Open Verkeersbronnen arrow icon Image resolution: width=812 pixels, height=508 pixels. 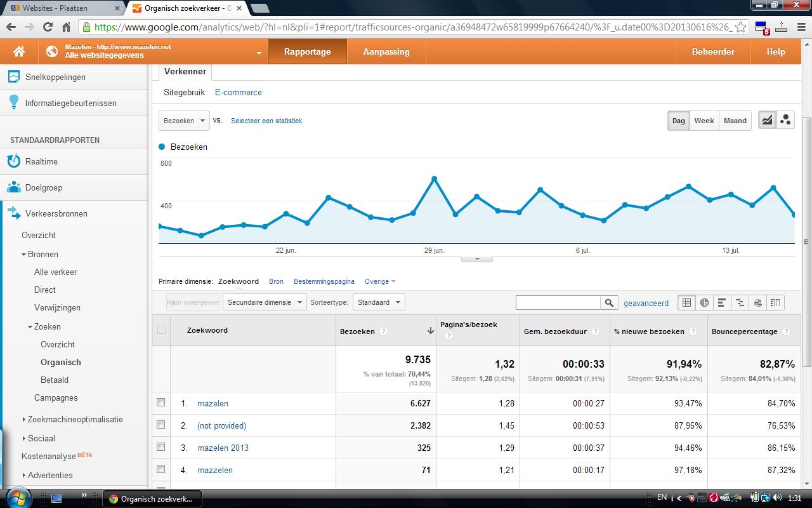click(x=13, y=213)
